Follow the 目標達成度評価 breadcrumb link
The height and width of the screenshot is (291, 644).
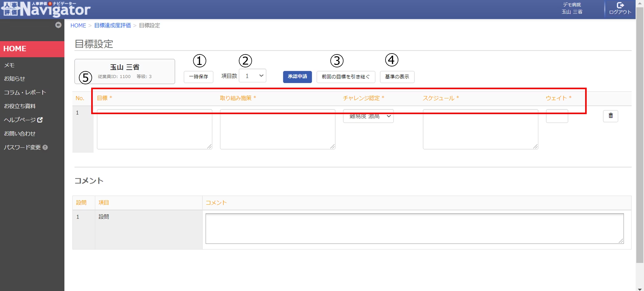point(112,26)
